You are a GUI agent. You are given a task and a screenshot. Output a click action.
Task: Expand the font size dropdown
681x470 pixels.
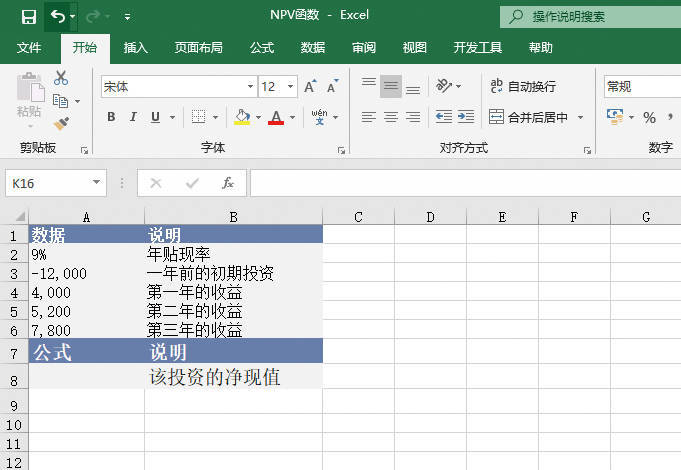click(293, 87)
